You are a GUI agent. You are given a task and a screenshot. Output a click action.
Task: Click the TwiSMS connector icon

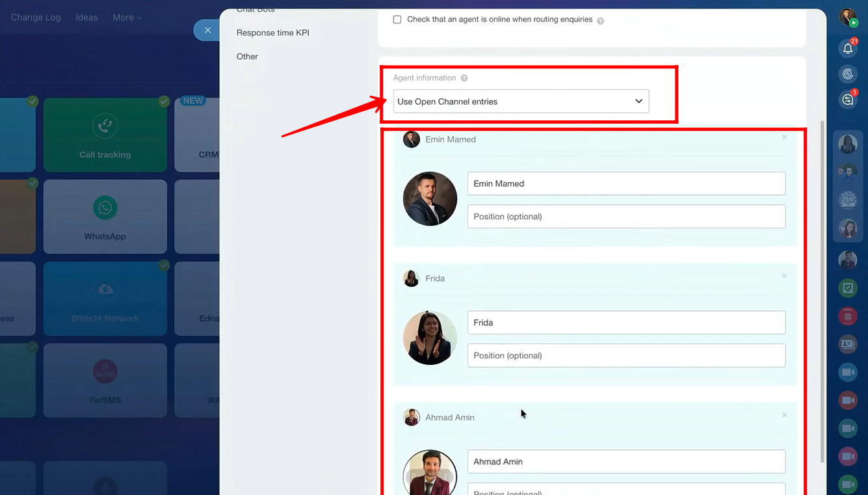click(105, 371)
